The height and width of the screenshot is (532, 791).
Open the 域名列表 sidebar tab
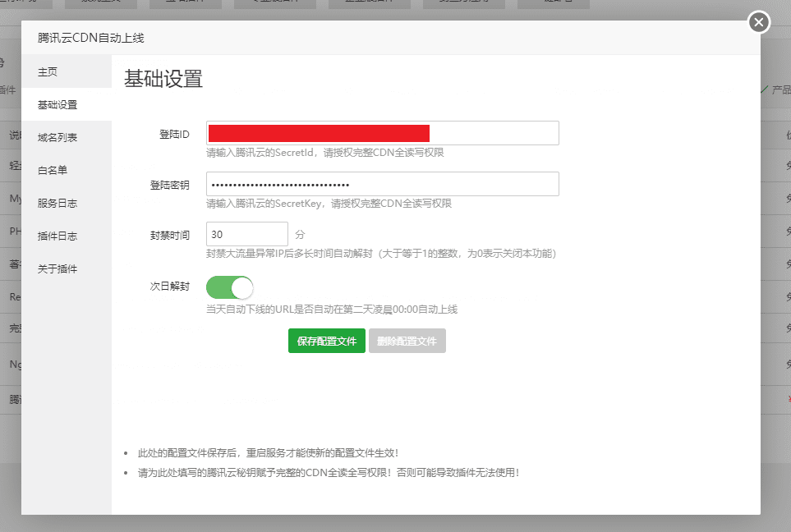point(67,137)
